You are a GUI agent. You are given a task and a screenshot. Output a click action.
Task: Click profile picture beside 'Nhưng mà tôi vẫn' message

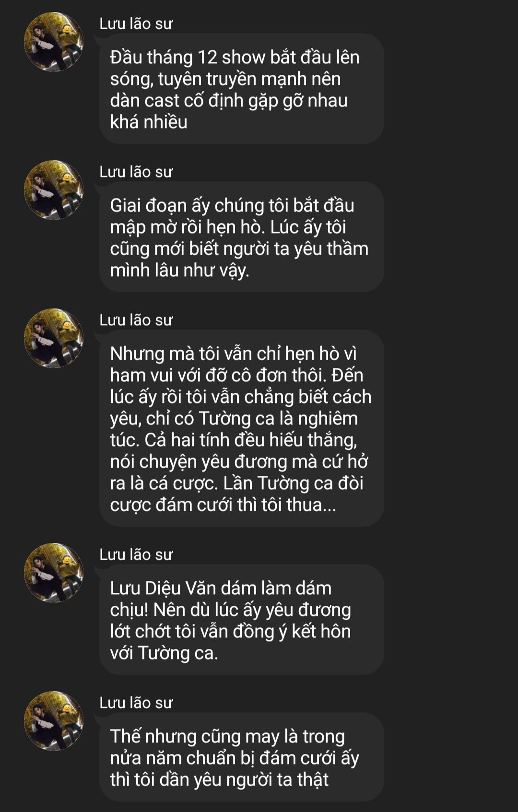pyautogui.click(x=54, y=338)
